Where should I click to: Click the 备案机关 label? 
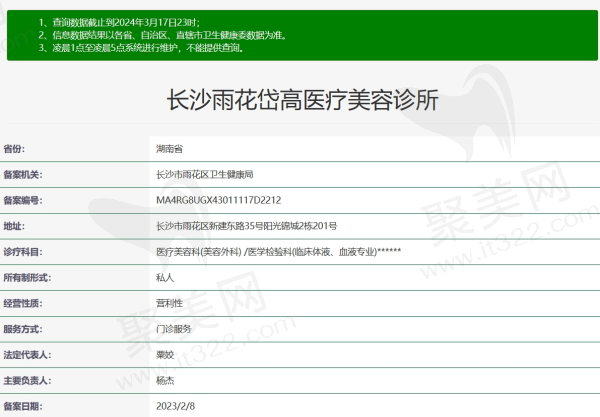point(23,175)
